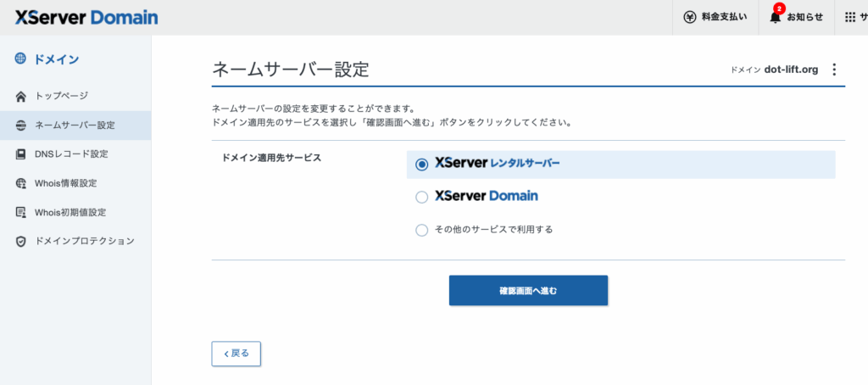Click the yen payment icon
This screenshot has width=868, height=385.
pyautogui.click(x=690, y=17)
